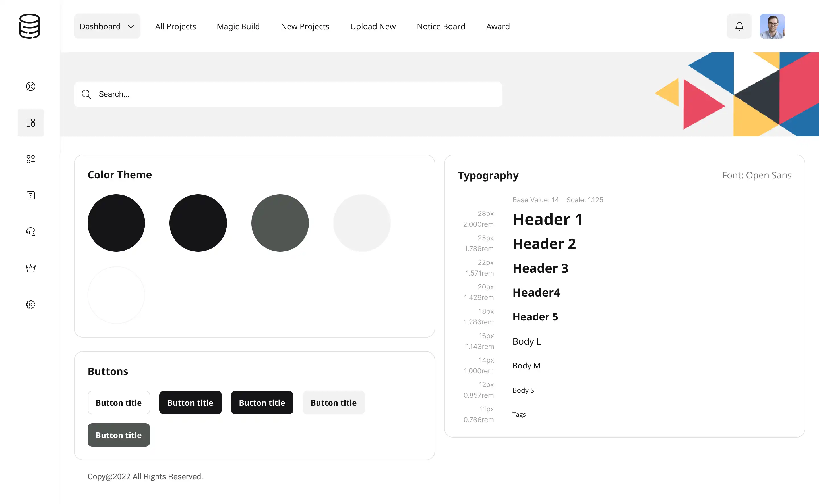Open the Dashboard dropdown menu
This screenshot has height=504, width=819.
[x=100, y=26]
